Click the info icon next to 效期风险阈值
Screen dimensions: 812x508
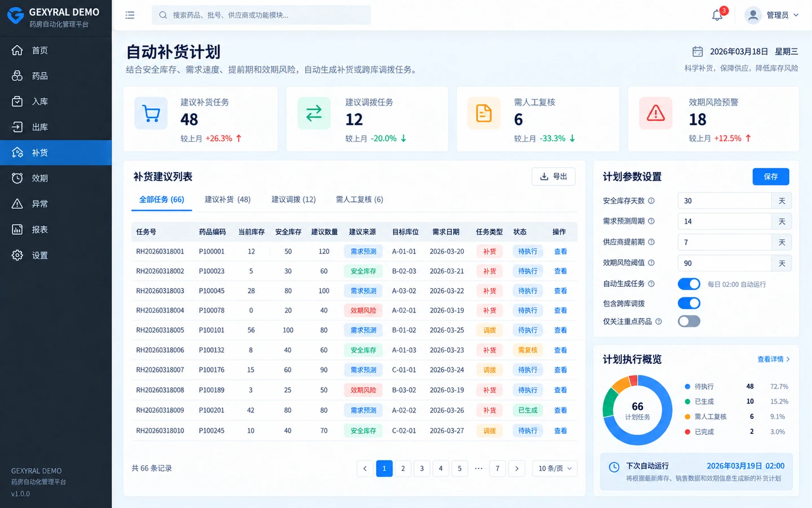651,263
